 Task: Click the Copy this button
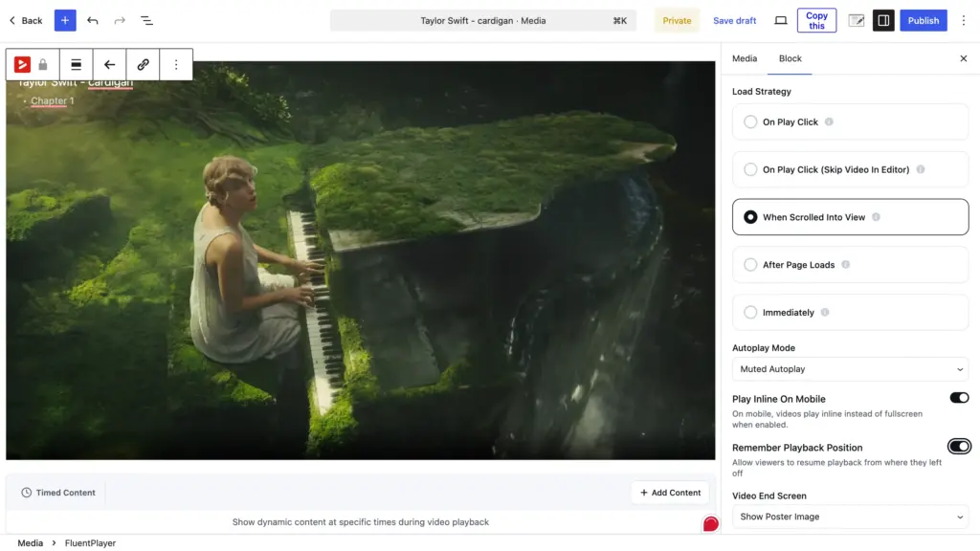(x=816, y=21)
